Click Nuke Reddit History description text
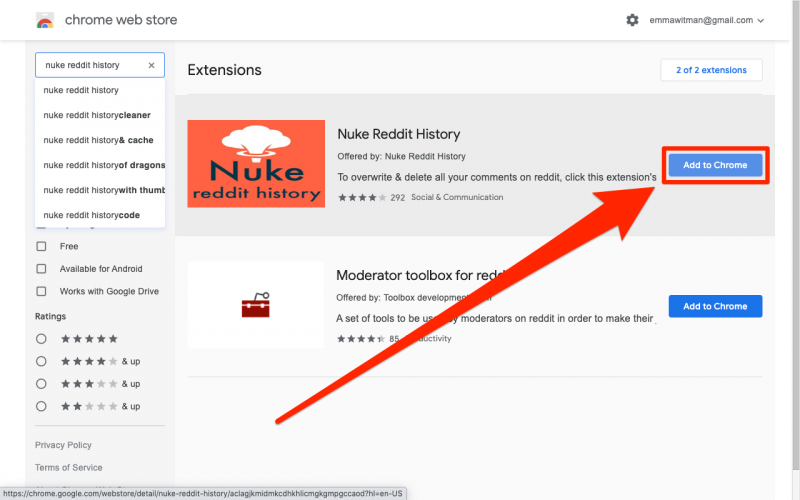 497,177
